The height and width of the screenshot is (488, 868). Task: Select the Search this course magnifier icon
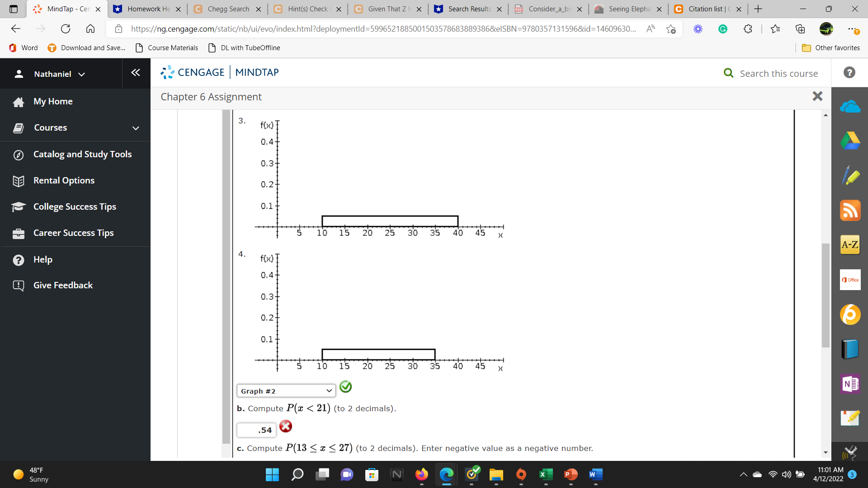pos(728,73)
